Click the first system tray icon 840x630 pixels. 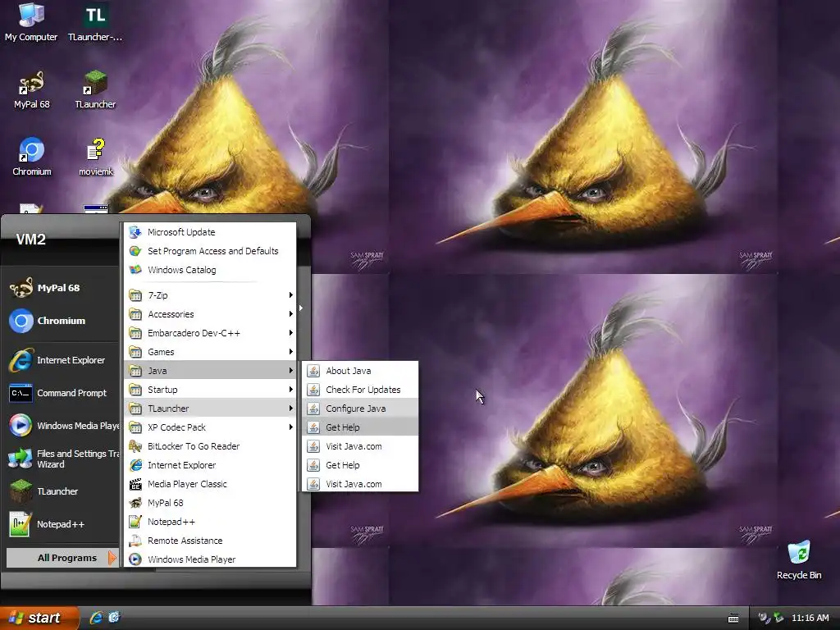[764, 618]
